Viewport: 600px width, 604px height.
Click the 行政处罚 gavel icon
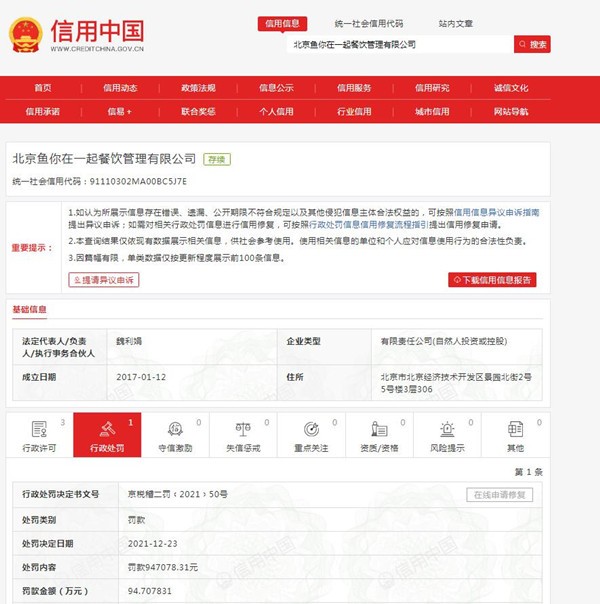coord(107,429)
